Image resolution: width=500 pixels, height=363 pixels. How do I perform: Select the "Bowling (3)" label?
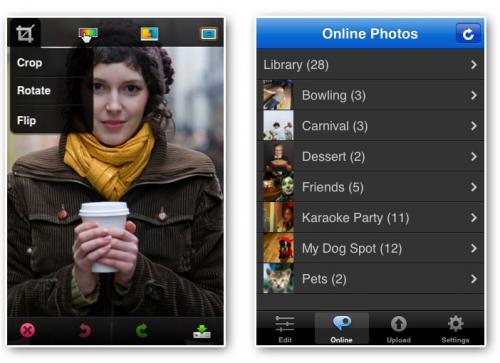click(334, 96)
